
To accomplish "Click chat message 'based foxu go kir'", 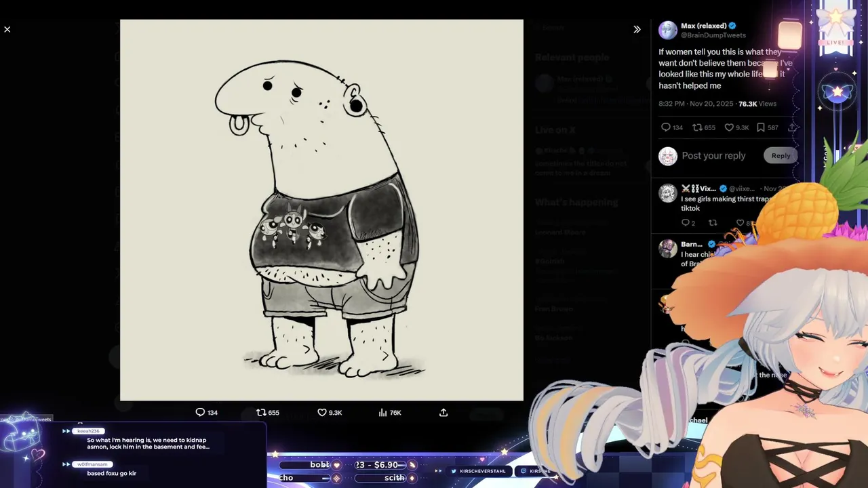I will 112,473.
